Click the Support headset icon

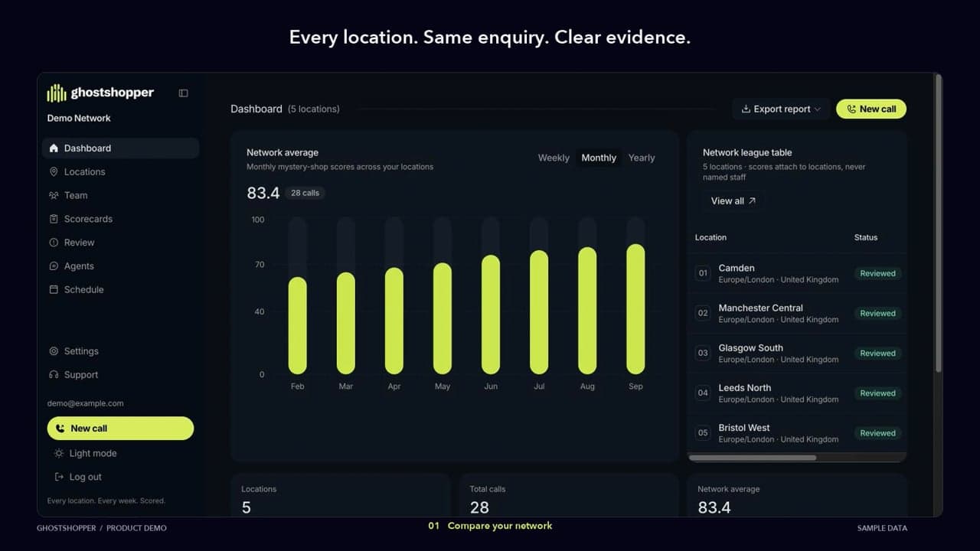[54, 375]
